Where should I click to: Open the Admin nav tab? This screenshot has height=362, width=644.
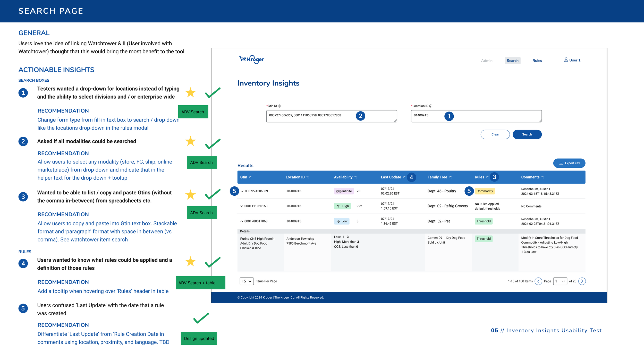pyautogui.click(x=487, y=61)
